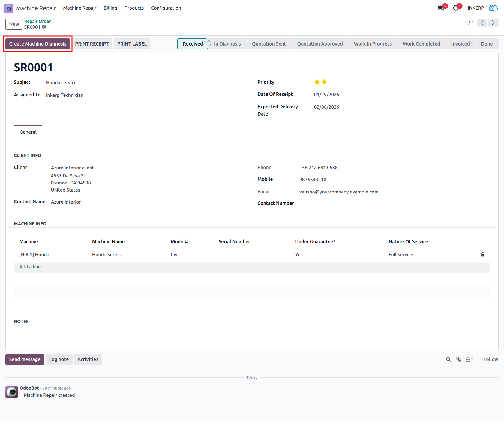This screenshot has height=424, width=504.
Task: Click Log note button
Action: [59, 359]
